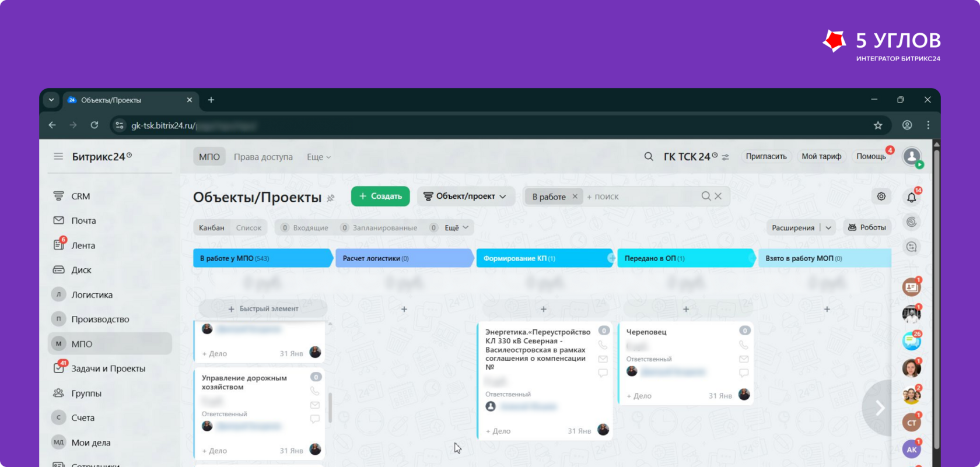Open the Мой тариф page
This screenshot has width=980, height=467.
pos(821,156)
